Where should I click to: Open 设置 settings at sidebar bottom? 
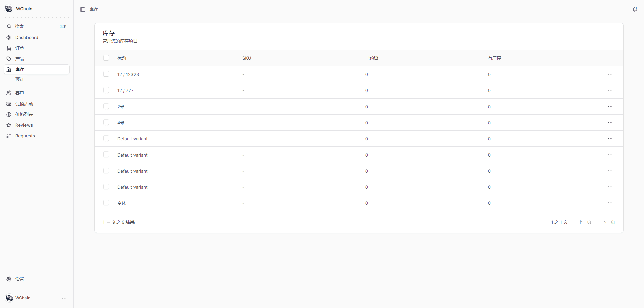(x=19, y=279)
